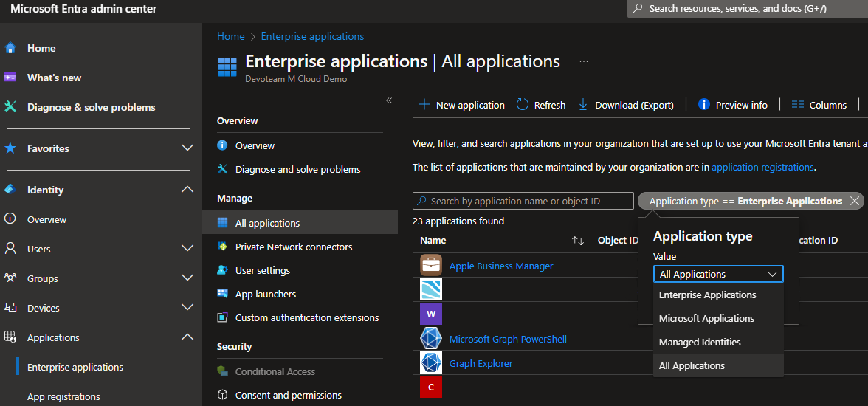Click the Favorites star icon
Image resolution: width=868 pixels, height=406 pixels.
click(x=10, y=148)
